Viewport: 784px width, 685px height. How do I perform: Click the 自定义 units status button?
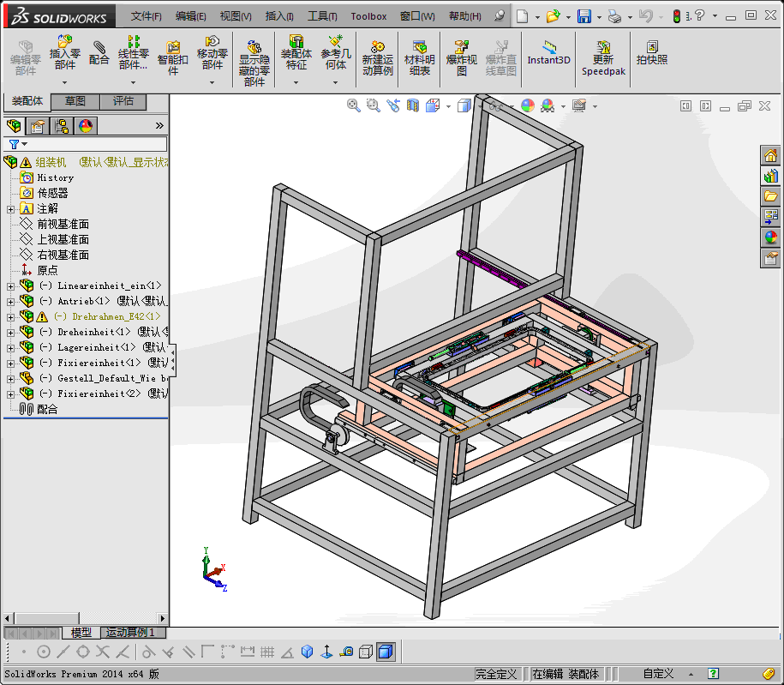(x=658, y=674)
